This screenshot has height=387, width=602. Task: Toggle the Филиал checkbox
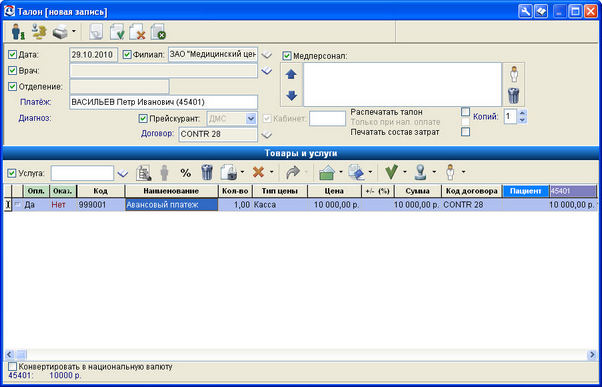[x=127, y=55]
